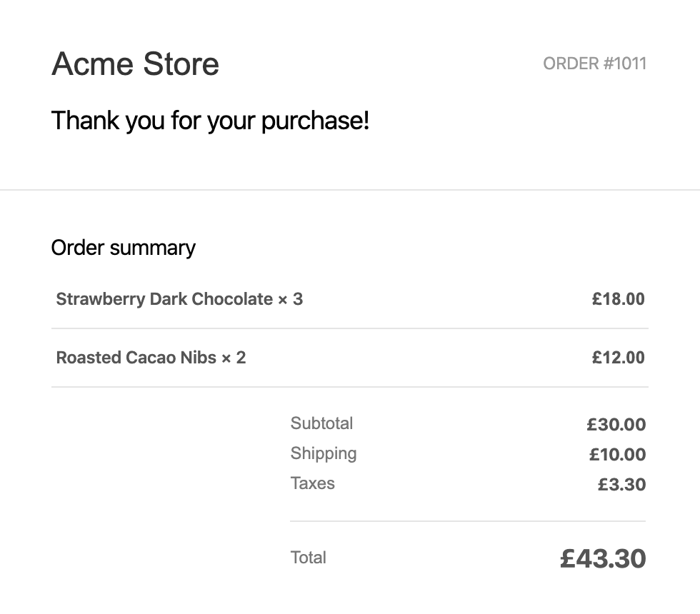Select the ORDER #1011 label
The width and height of the screenshot is (700, 614).
coord(594,64)
